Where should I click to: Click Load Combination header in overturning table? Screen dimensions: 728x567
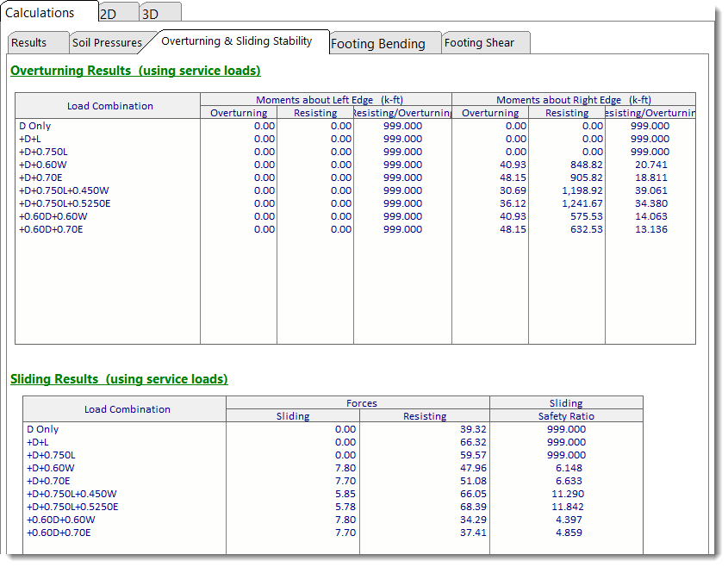109,106
